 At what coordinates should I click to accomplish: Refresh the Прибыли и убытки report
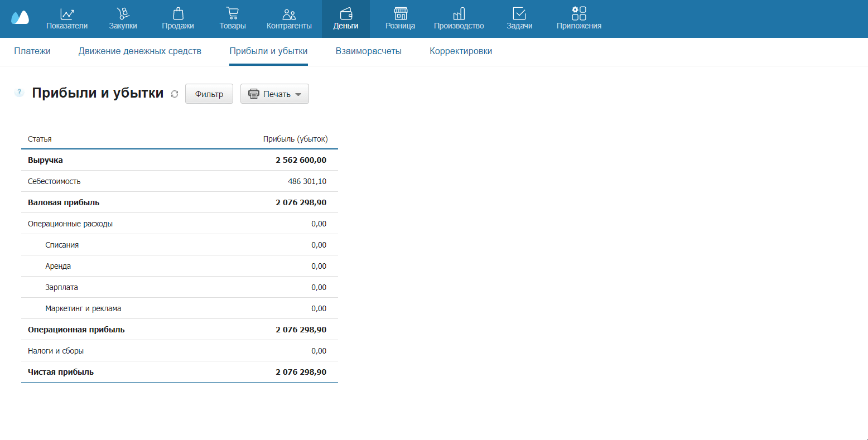[x=175, y=94]
